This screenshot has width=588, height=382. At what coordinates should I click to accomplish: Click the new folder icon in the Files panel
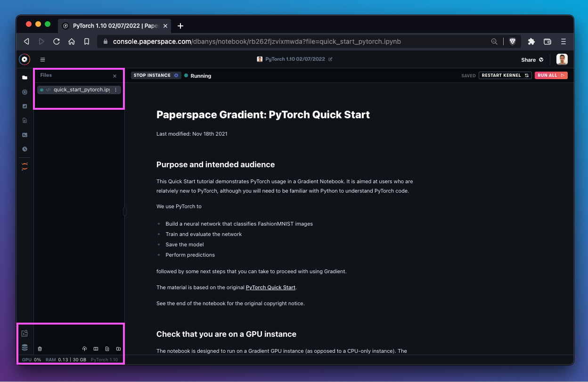[118, 349]
